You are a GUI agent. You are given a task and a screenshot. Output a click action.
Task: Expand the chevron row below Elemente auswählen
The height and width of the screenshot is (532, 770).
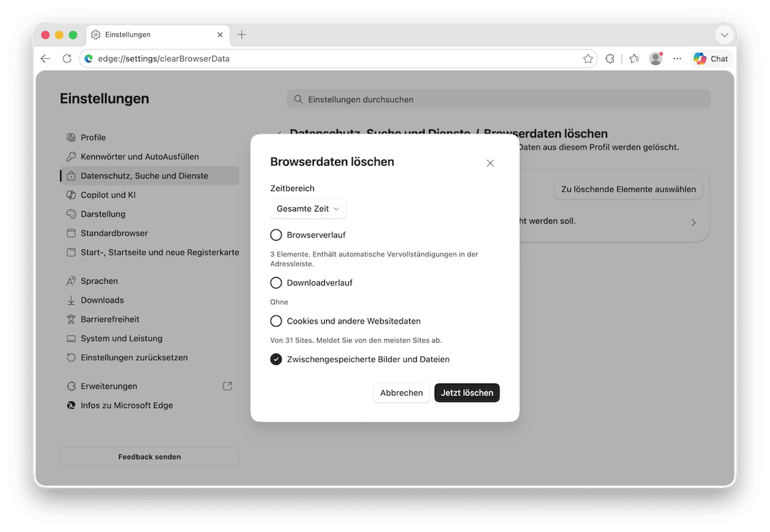[x=693, y=222]
